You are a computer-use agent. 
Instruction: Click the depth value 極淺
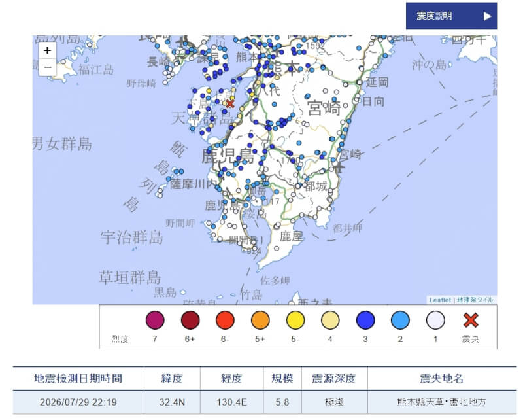click(x=334, y=402)
